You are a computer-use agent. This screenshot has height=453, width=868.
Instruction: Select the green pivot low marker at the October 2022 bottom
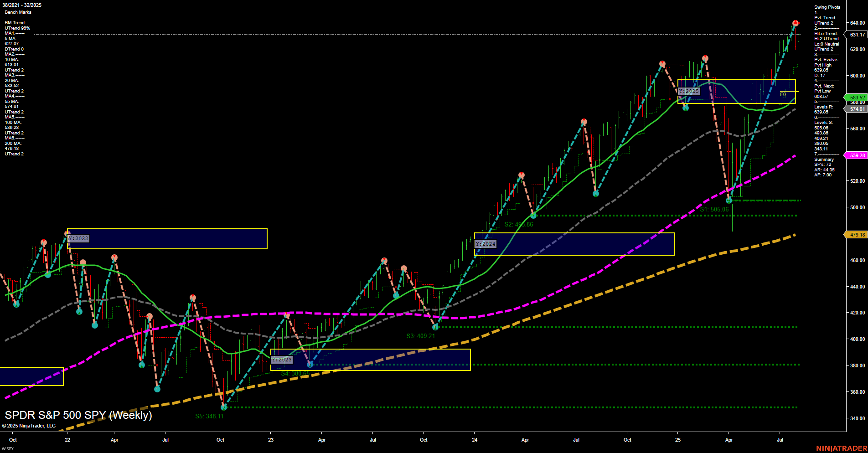[223, 408]
